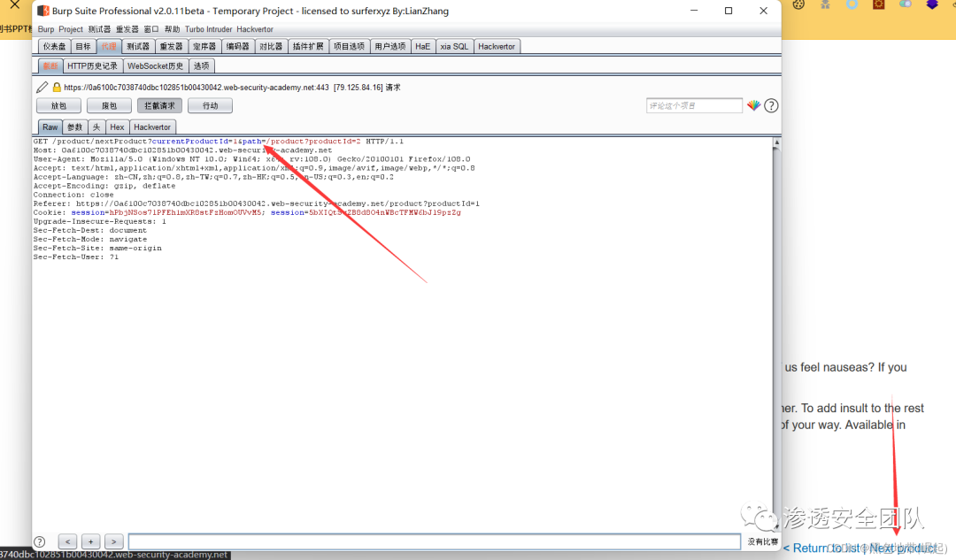The width and height of the screenshot is (956, 560).
Task: Switch to the 仪表盘 main tab
Action: click(54, 46)
